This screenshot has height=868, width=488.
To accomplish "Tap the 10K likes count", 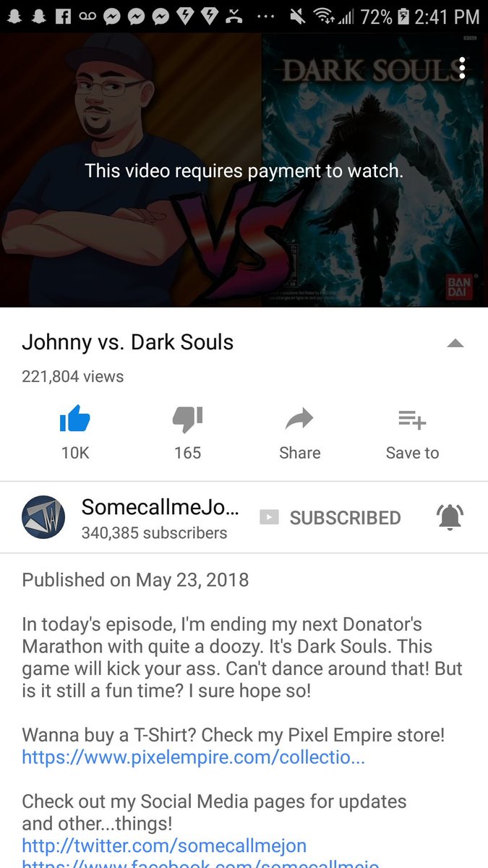I will [75, 453].
